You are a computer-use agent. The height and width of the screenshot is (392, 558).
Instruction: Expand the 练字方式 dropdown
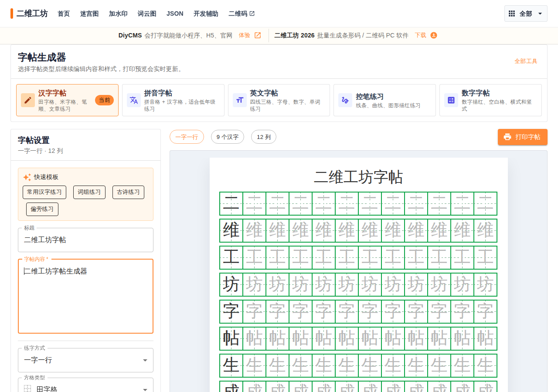tap(85, 360)
